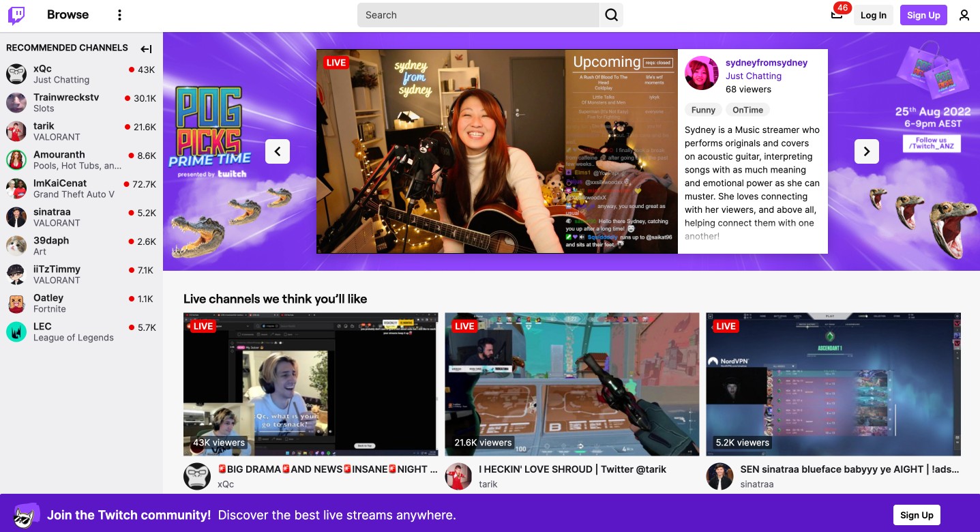Click Sign Up in top navigation
The image size is (980, 532).
click(923, 15)
